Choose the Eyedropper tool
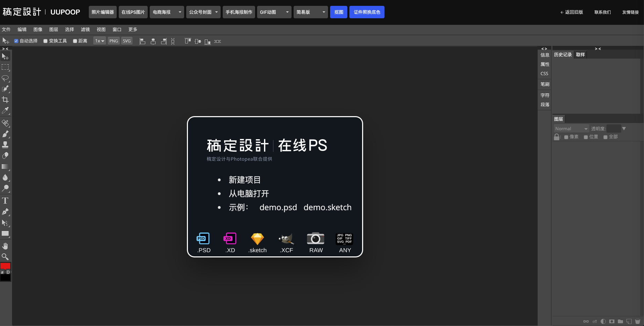The width and height of the screenshot is (644, 326). coord(5,111)
